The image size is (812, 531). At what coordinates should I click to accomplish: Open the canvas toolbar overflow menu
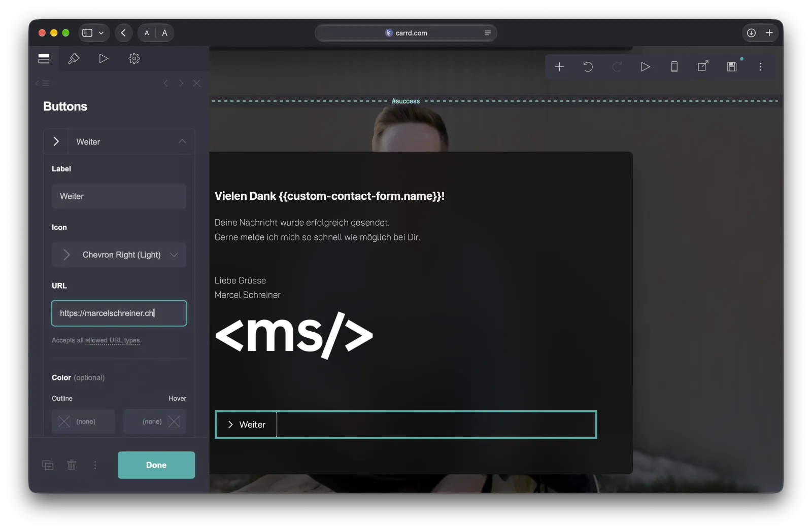tap(760, 66)
